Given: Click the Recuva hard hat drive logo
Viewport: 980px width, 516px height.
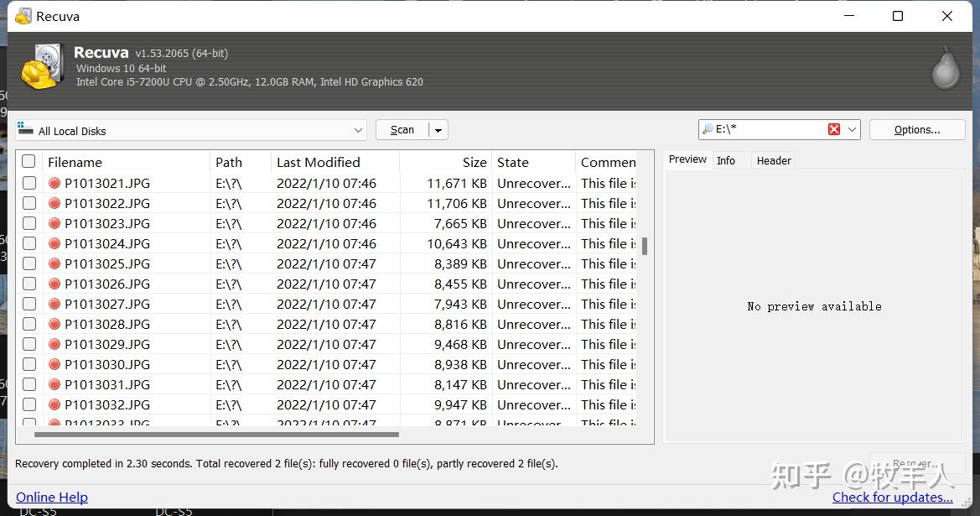Looking at the screenshot, I should (x=42, y=66).
